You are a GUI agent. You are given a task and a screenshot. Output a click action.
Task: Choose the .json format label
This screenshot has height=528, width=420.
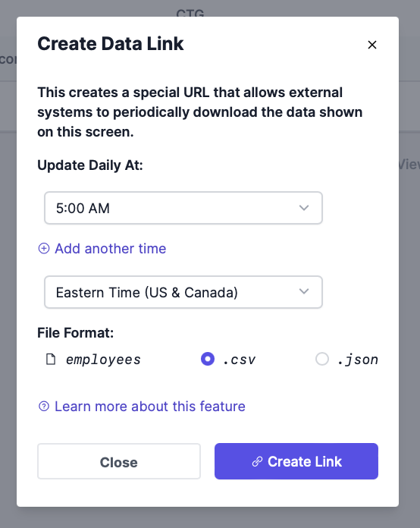point(358,360)
